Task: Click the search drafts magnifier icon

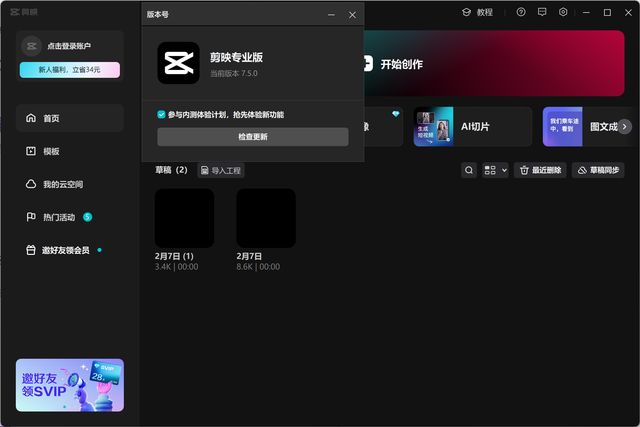Action: click(x=469, y=170)
